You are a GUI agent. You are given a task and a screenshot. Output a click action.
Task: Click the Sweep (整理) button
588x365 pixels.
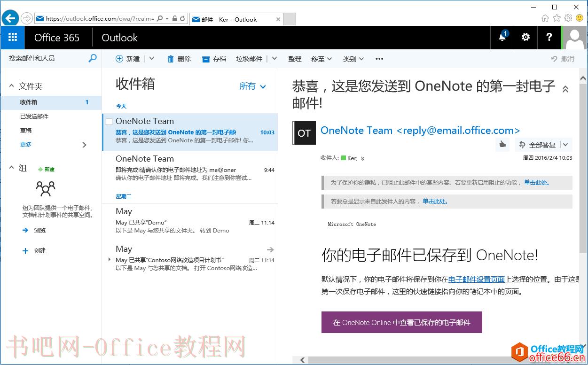point(295,59)
